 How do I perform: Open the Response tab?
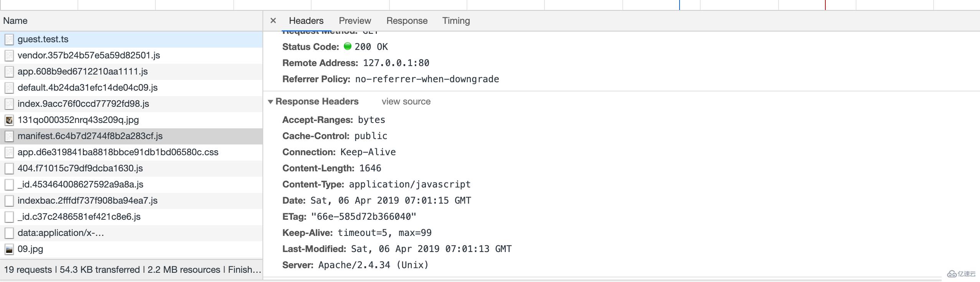pyautogui.click(x=407, y=21)
